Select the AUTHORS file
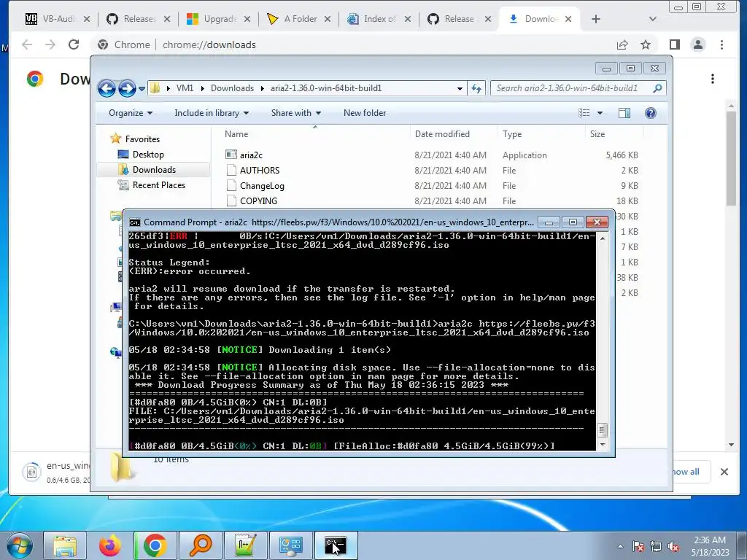Viewport: 747px width, 560px height. click(260, 171)
